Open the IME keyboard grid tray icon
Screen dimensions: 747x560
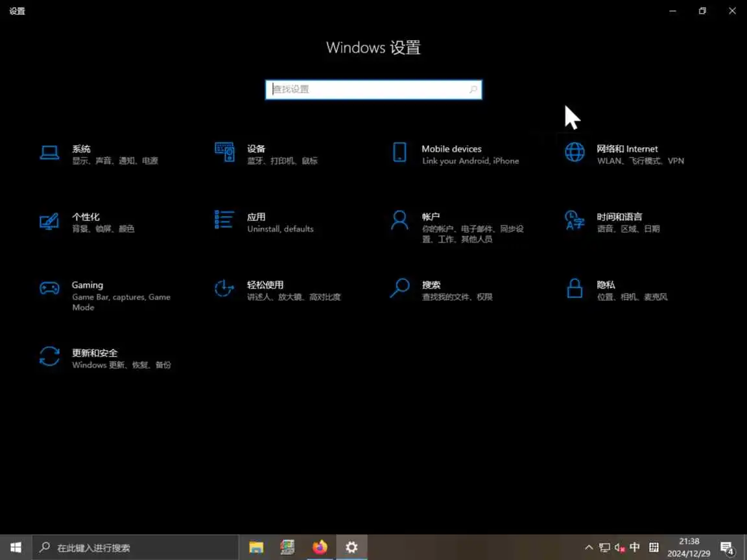tap(654, 548)
